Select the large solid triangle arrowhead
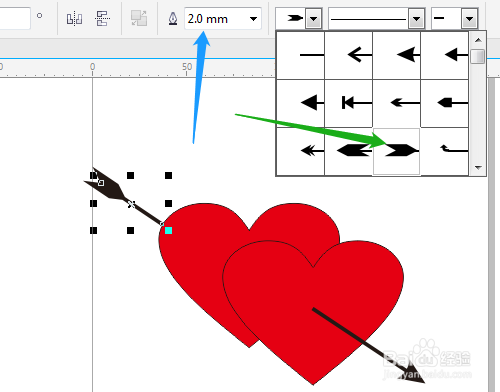 pyautogui.click(x=301, y=103)
